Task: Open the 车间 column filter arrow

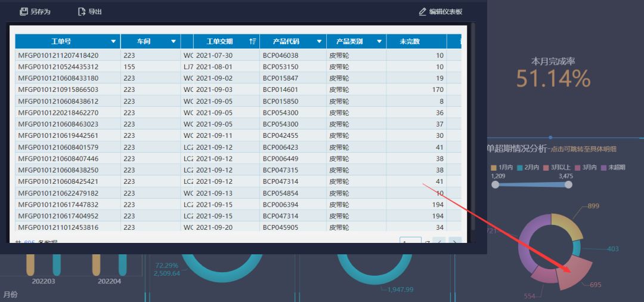Action: (x=174, y=42)
